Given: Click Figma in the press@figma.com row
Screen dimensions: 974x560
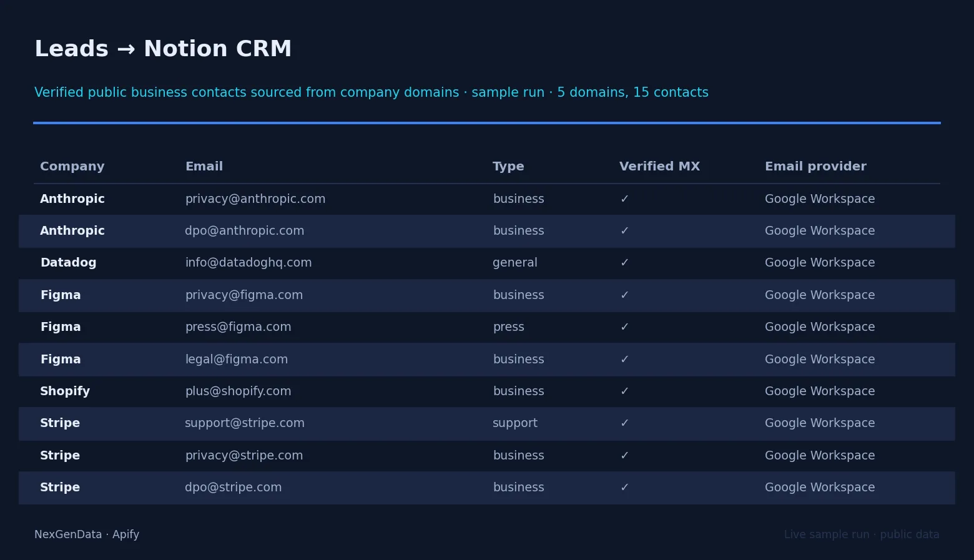Looking at the screenshot, I should pyautogui.click(x=61, y=327).
